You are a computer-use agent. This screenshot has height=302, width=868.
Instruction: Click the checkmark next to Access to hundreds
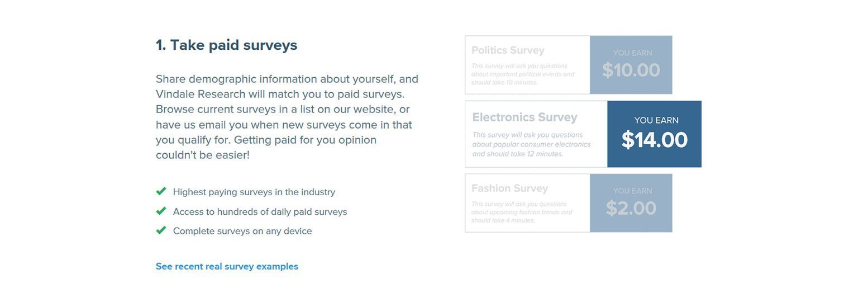click(161, 211)
